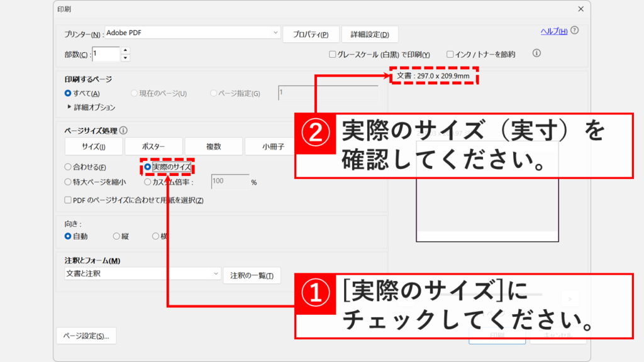644x362 pixels.
Task: Check インク/トナーを節約
Action: 450,54
